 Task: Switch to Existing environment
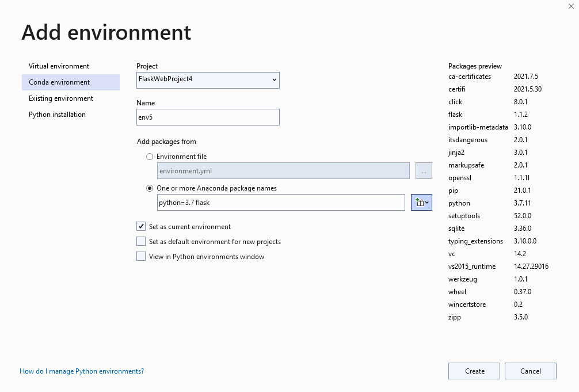pyautogui.click(x=60, y=98)
